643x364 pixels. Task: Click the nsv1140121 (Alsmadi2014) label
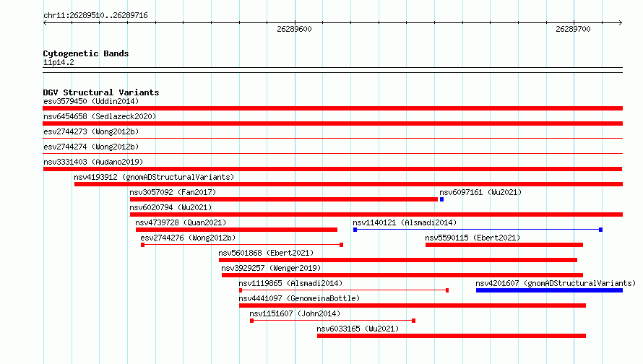coord(405,222)
